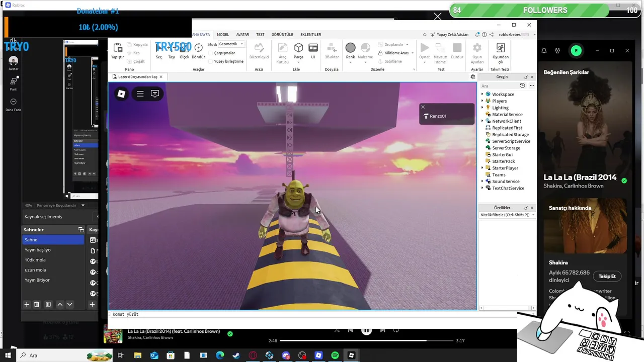Expand the Players tree node
The image size is (644, 362).
(482, 101)
